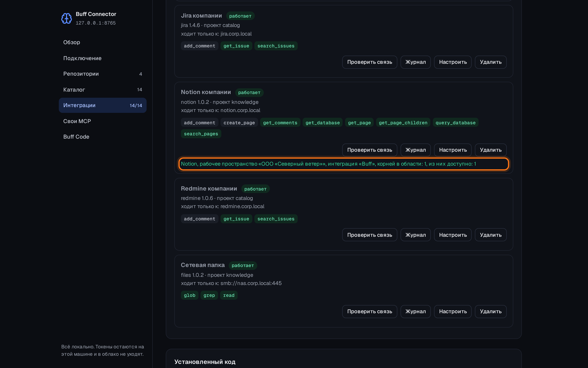Click Настроить for Redmine компании
The image size is (588, 368).
(x=453, y=235)
